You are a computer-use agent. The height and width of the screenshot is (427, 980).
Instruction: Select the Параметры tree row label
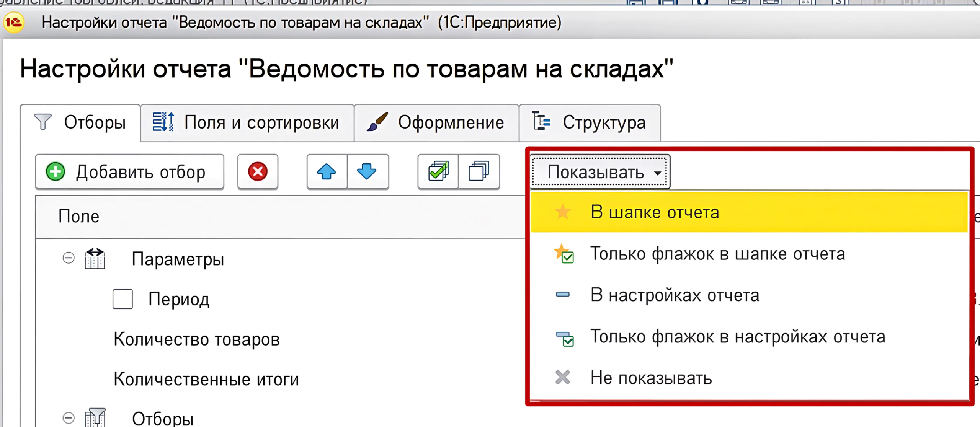[178, 259]
